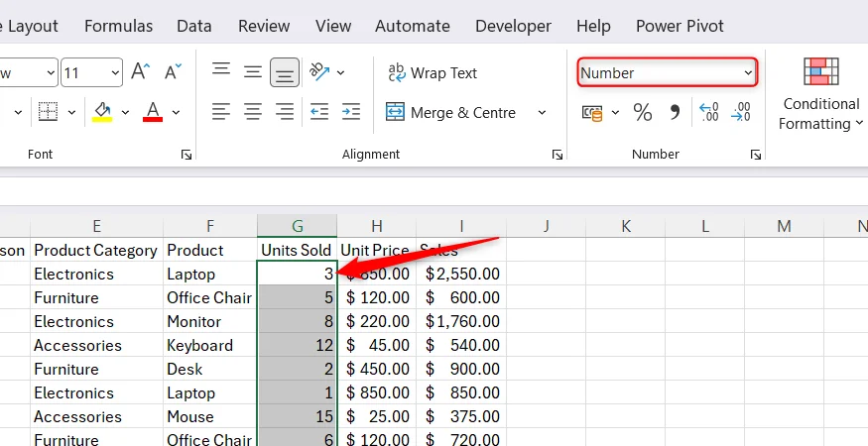
Task: Click Merge & Centre button
Action: pos(451,112)
